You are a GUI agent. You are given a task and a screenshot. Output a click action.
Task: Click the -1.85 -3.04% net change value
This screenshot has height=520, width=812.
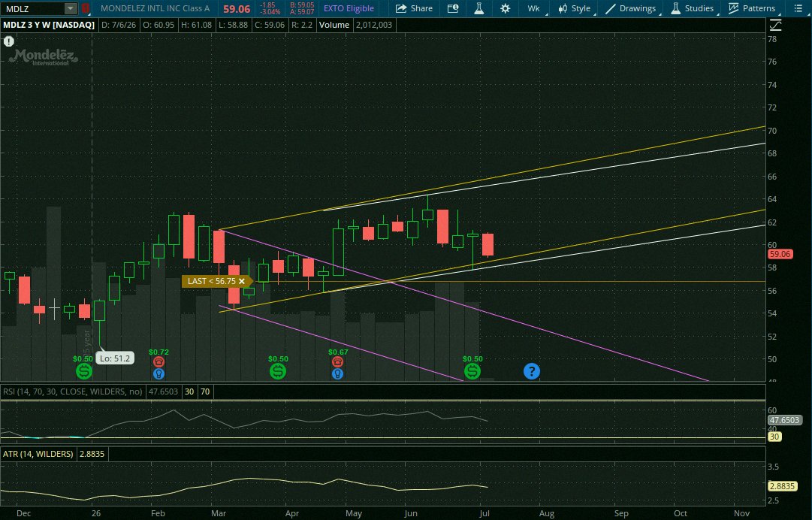tap(270, 8)
